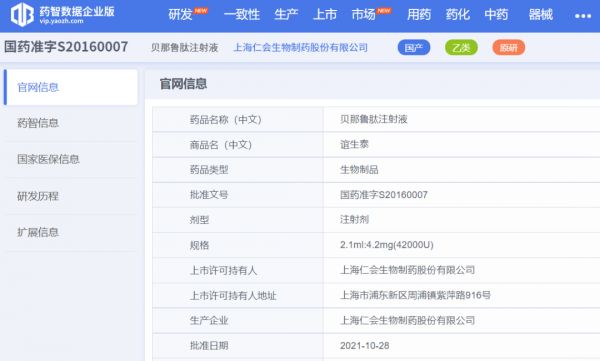The image size is (600, 361).
Task: Click the 上市许可持有人地址 label cell
Action: coord(238,295)
